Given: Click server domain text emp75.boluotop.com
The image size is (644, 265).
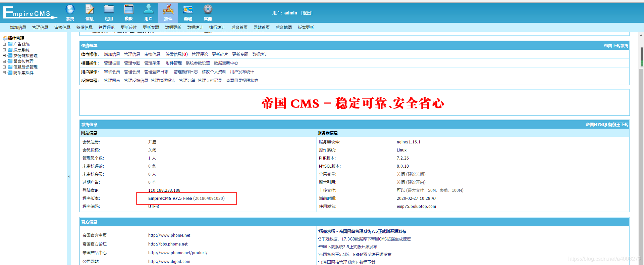Looking at the screenshot, I should coord(416,207).
